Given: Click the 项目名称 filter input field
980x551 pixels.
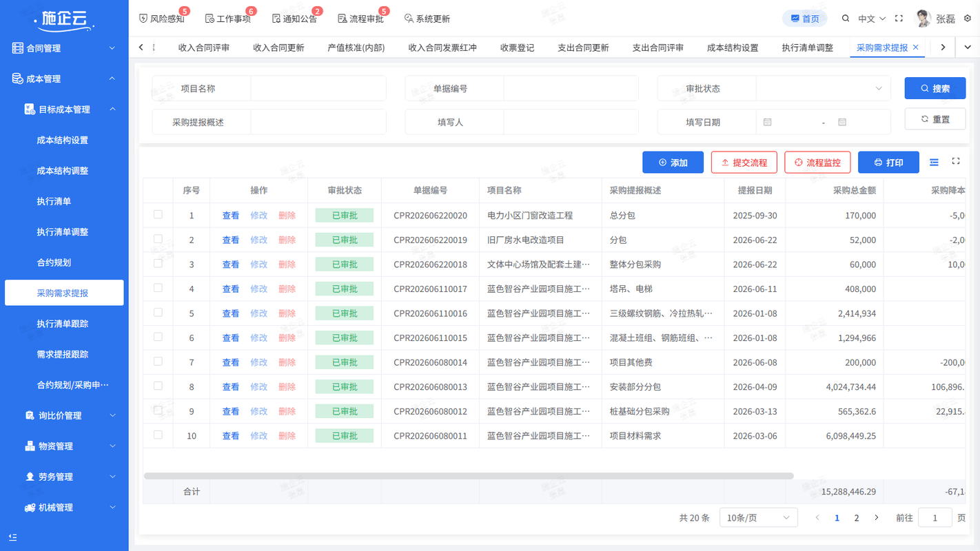Looking at the screenshot, I should point(318,89).
